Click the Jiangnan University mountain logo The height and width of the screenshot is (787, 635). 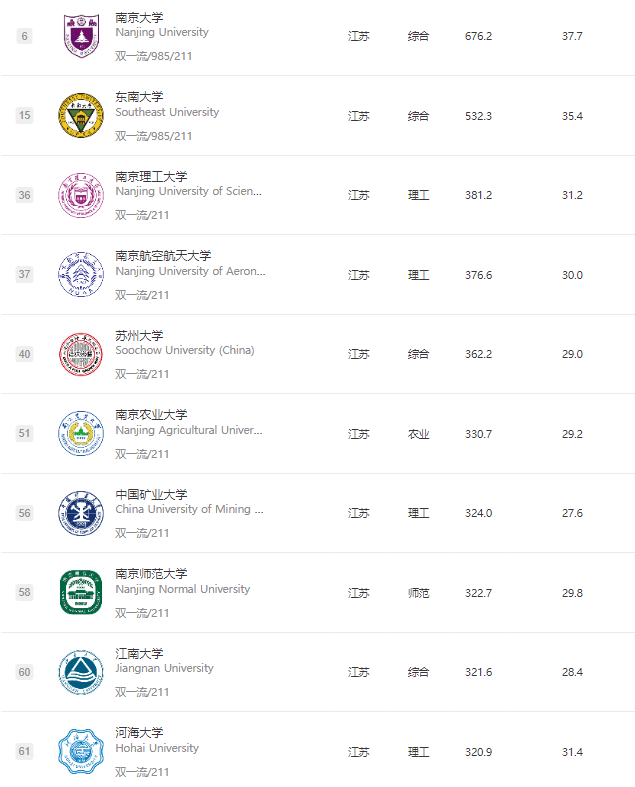click(81, 672)
